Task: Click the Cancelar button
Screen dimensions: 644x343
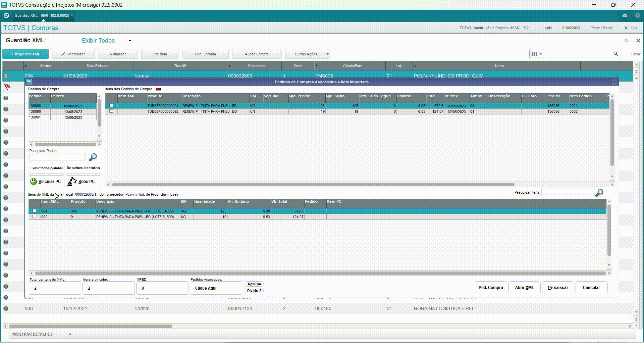Action: 591,288
